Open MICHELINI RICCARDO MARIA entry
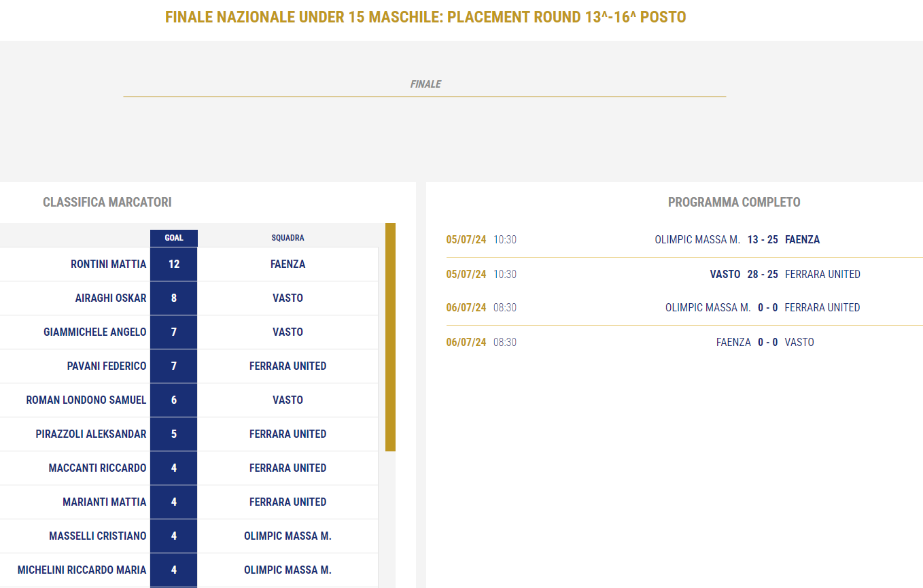 tap(82, 570)
